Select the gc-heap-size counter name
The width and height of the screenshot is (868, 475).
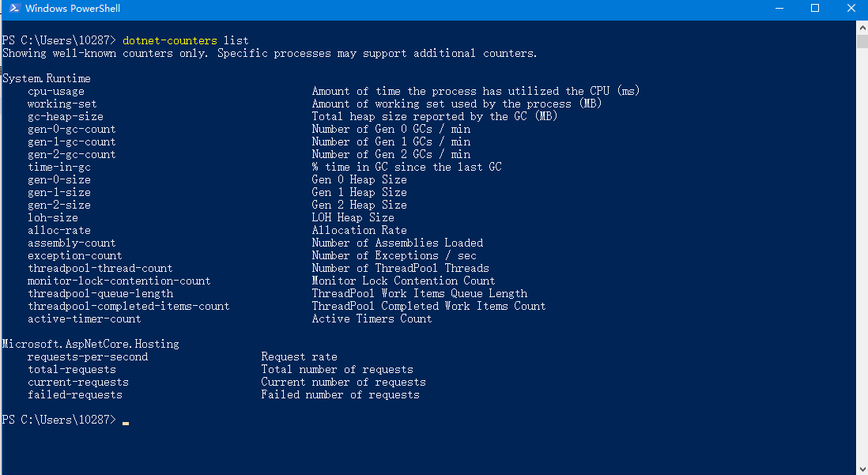pos(66,116)
